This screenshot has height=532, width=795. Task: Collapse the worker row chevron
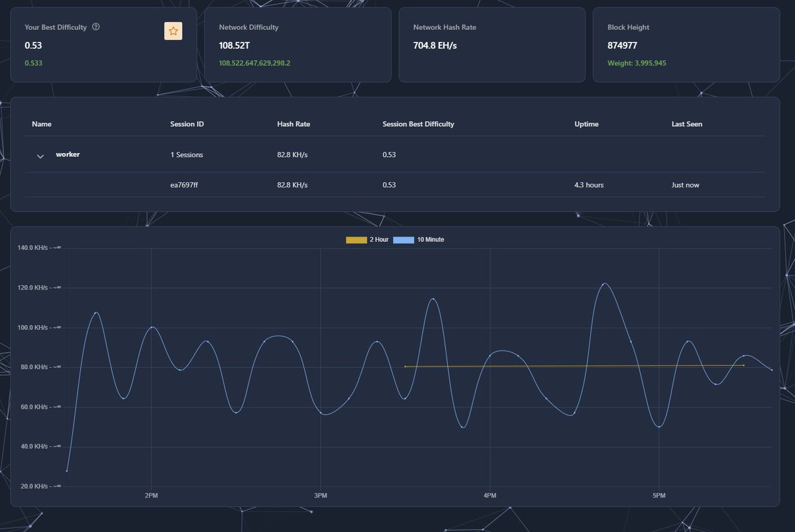(40, 156)
